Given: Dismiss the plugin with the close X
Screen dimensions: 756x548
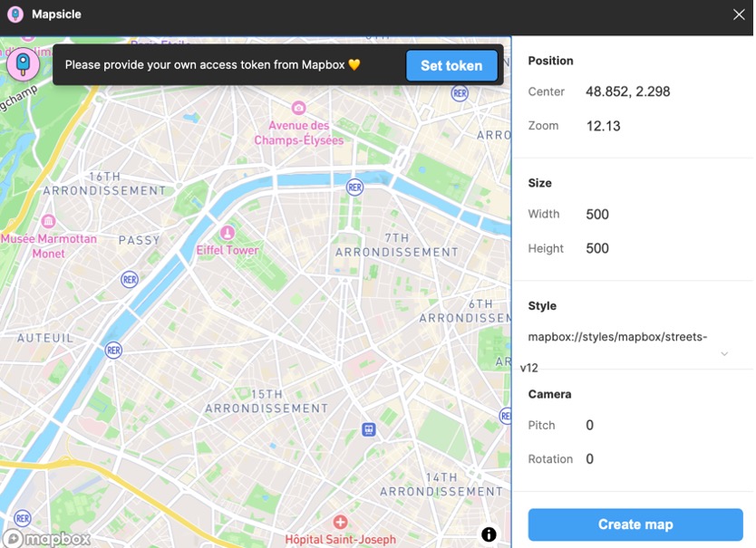Looking at the screenshot, I should 739,14.
